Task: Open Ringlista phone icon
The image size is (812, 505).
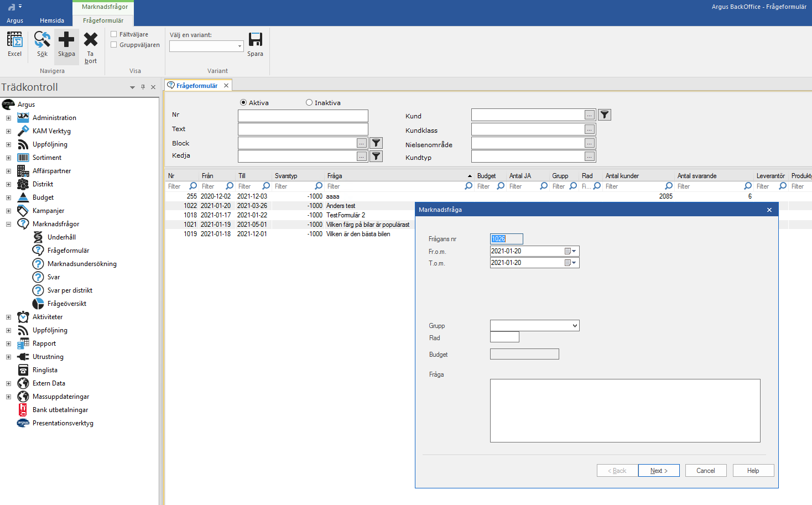Action: click(x=23, y=370)
